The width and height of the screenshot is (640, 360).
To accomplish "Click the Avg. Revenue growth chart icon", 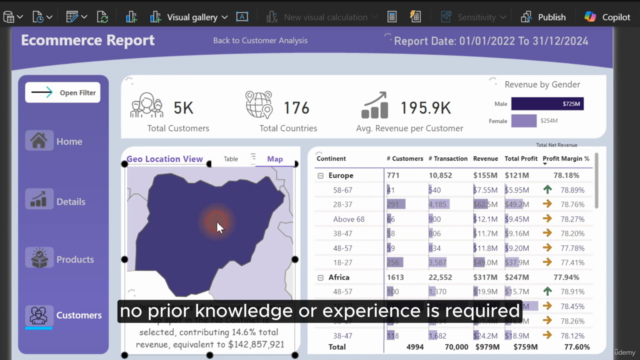I will (374, 105).
